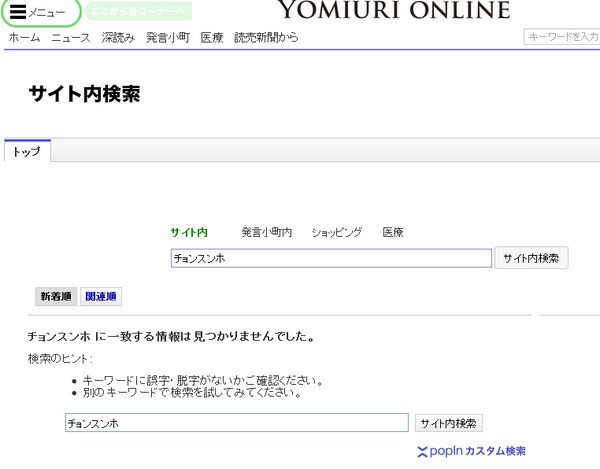Viewport: 600px width, 469px height.
Task: Click the 読売新聞から navigation link
Action: [266, 37]
